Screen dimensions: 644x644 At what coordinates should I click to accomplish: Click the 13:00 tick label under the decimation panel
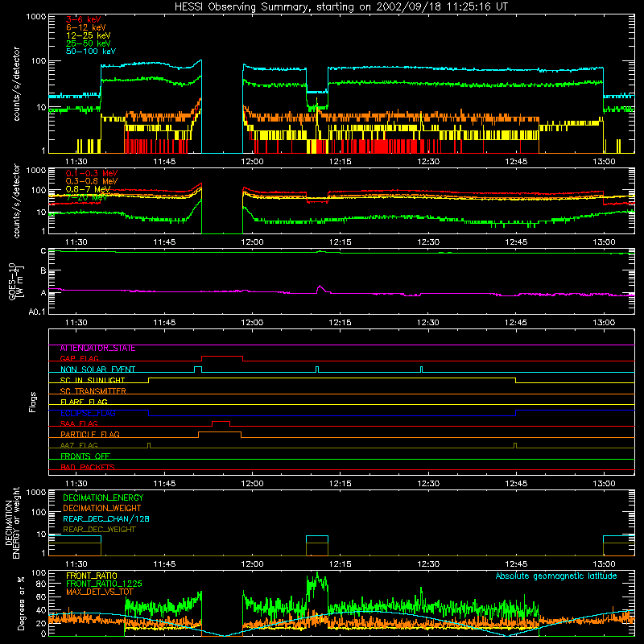[x=604, y=564]
